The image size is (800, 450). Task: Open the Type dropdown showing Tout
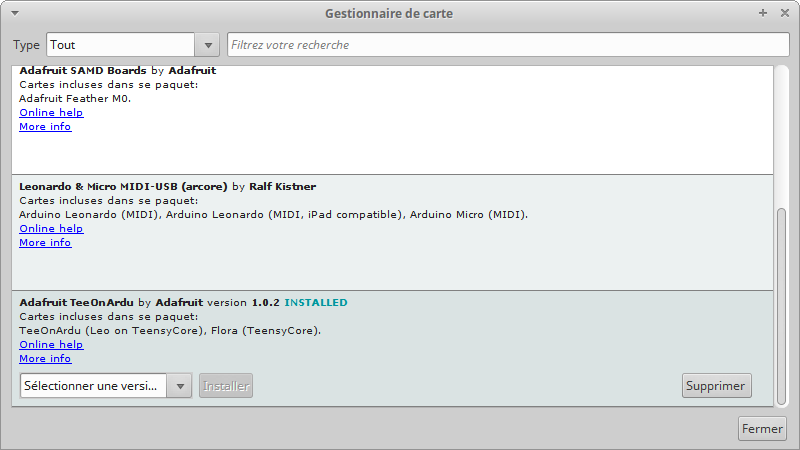tap(133, 45)
